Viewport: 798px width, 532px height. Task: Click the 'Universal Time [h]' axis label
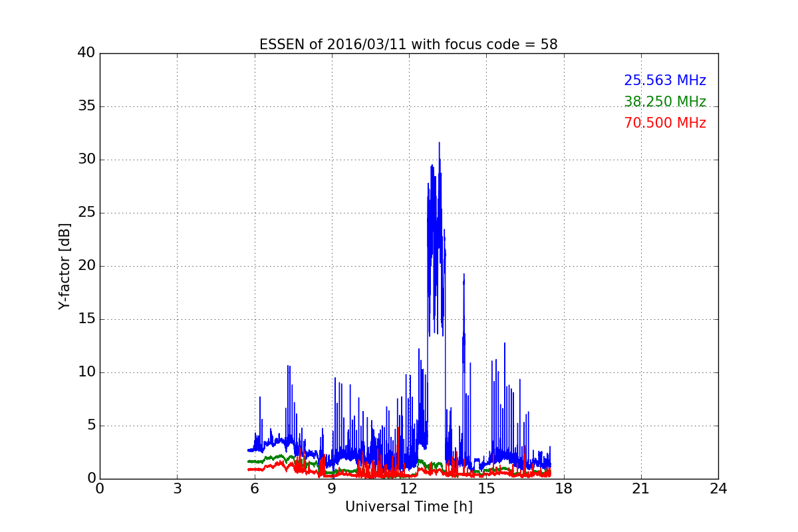[408, 507]
